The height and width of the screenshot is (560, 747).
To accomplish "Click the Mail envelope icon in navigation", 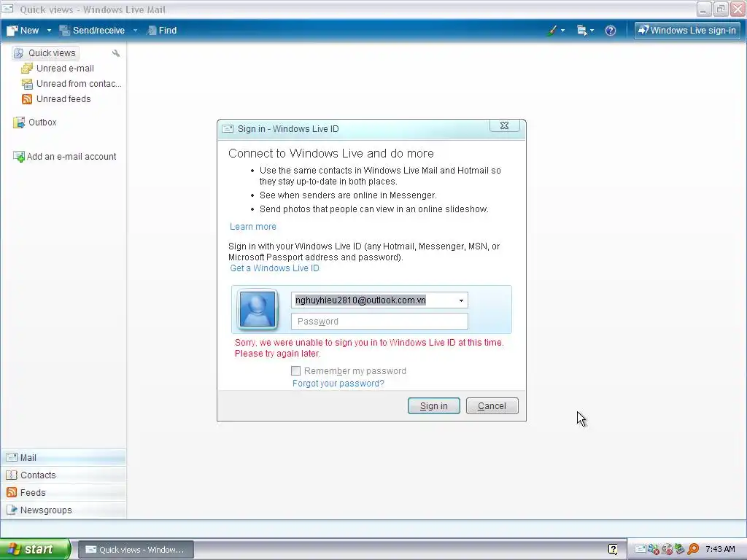I will (12, 458).
